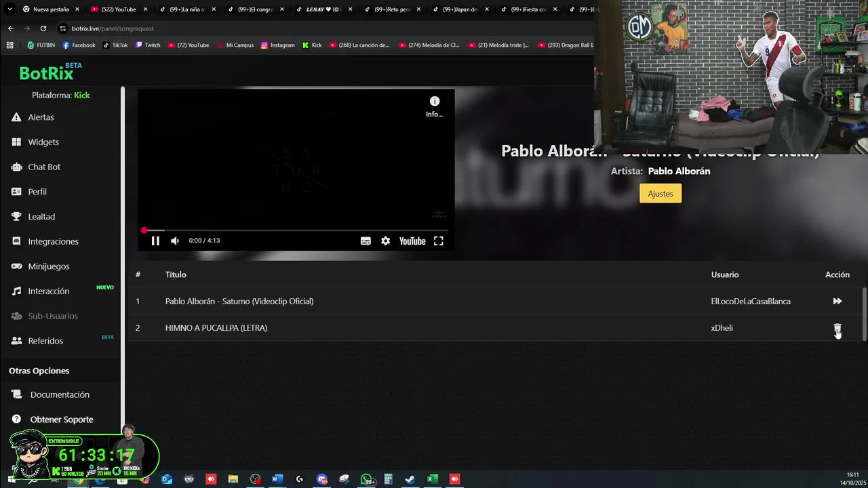Click the song queue scrollbar
This screenshot has width=868, height=488.
tap(864, 314)
